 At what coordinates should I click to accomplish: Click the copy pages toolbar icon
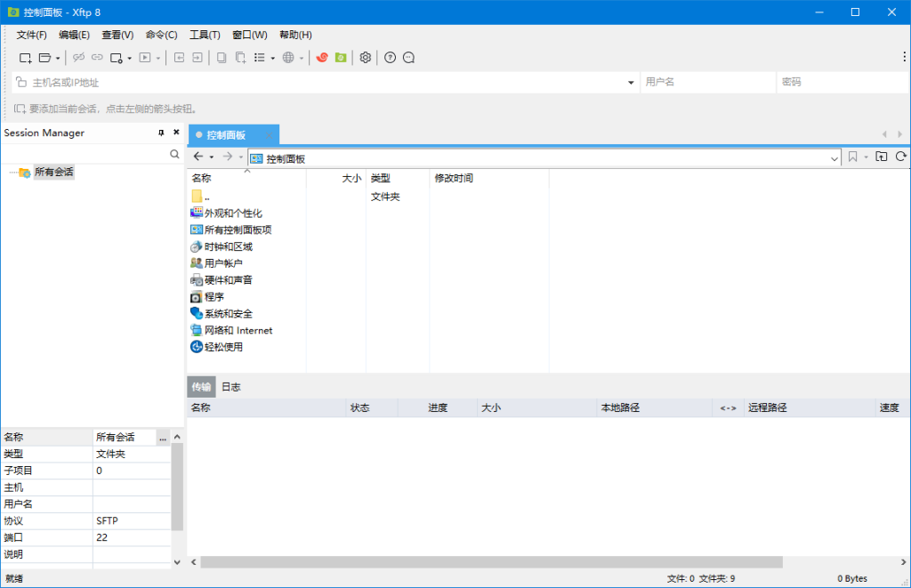[222, 58]
